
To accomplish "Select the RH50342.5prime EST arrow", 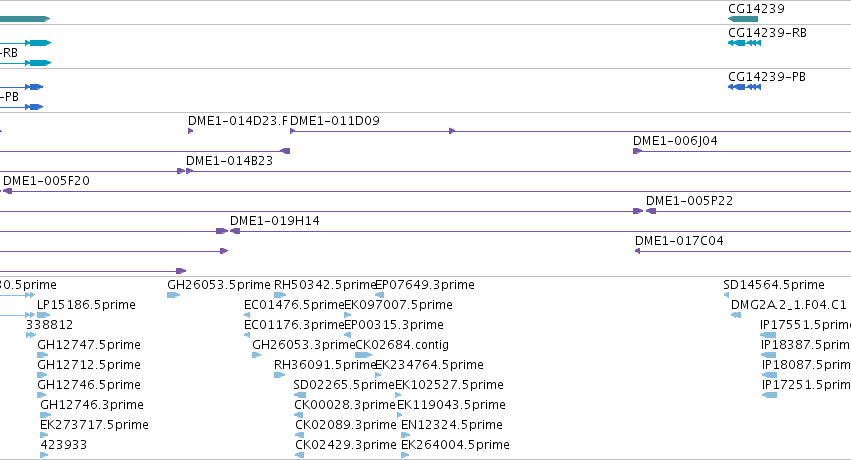I will click(280, 295).
